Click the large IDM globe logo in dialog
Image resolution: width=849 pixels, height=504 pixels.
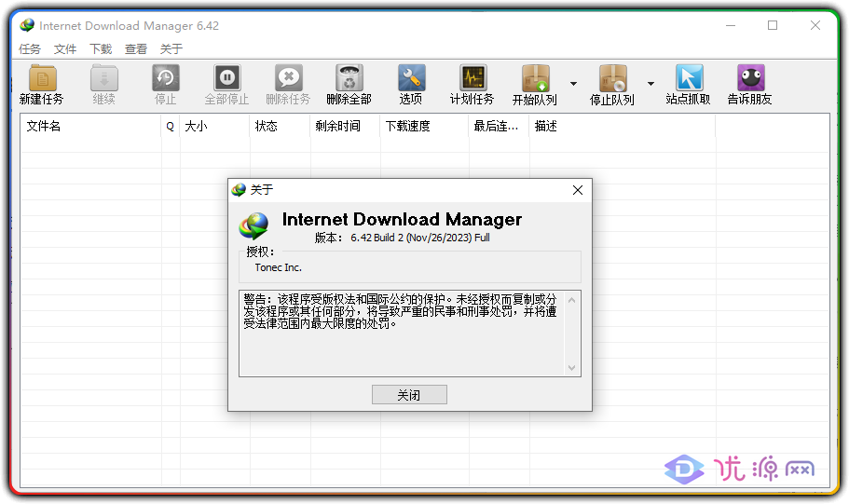click(253, 225)
